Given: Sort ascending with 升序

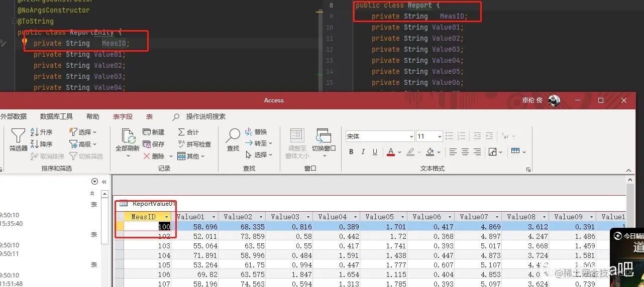Looking at the screenshot, I should click(42, 132).
